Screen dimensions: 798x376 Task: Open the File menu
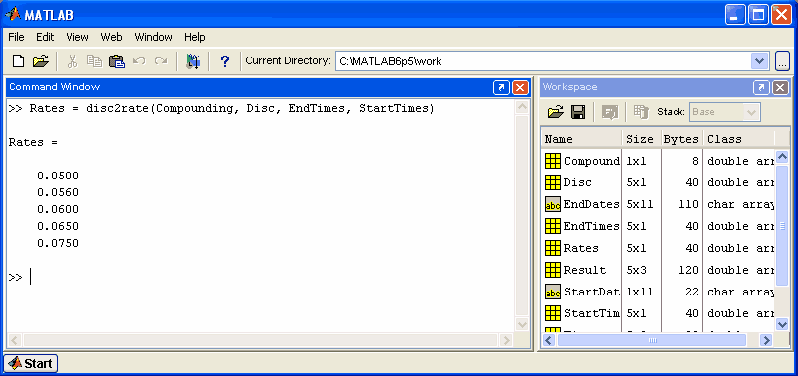coord(16,37)
